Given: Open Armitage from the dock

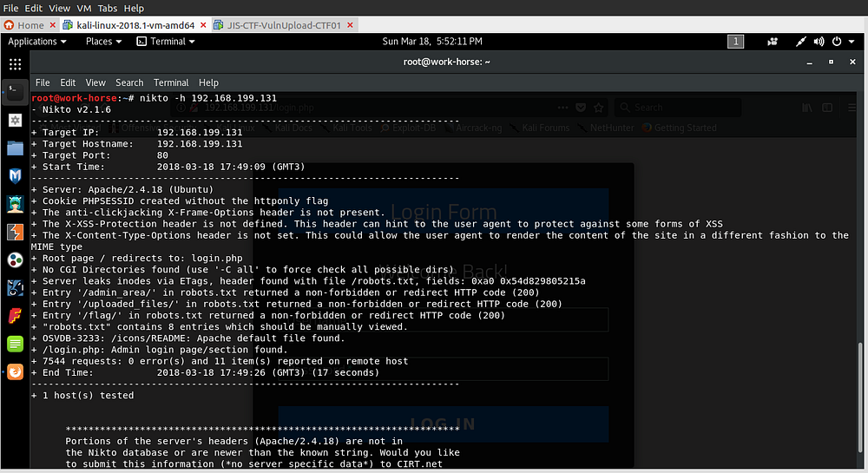Looking at the screenshot, I should click(x=15, y=204).
